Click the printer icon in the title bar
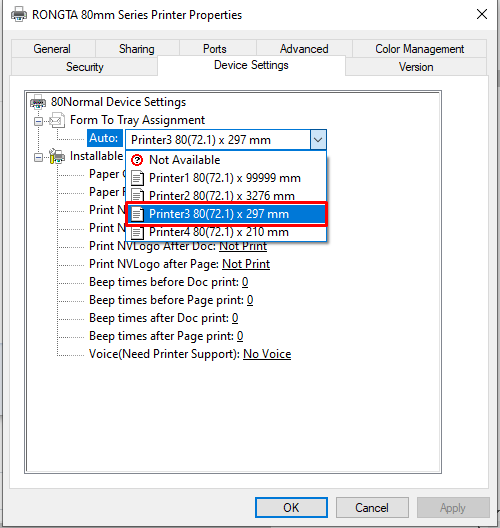The image size is (500, 528). coord(19,14)
